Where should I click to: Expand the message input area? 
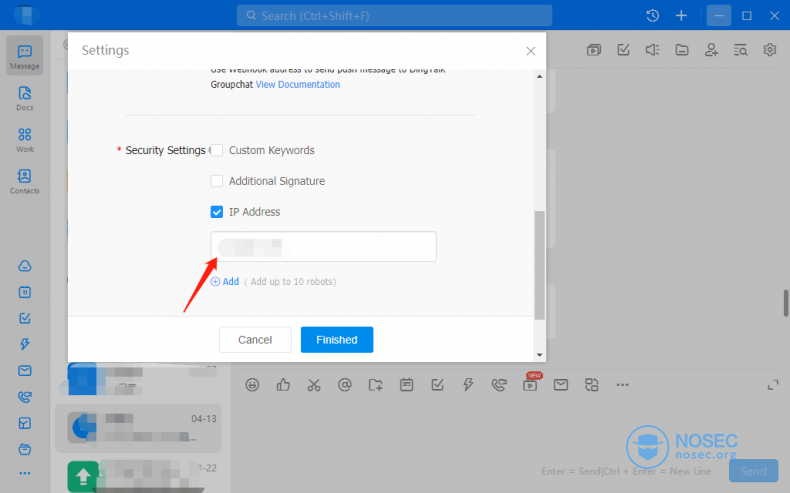tap(772, 385)
